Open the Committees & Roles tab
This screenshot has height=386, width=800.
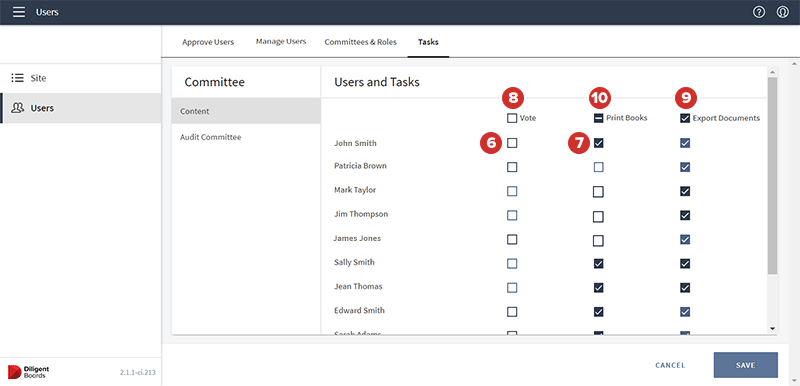360,42
